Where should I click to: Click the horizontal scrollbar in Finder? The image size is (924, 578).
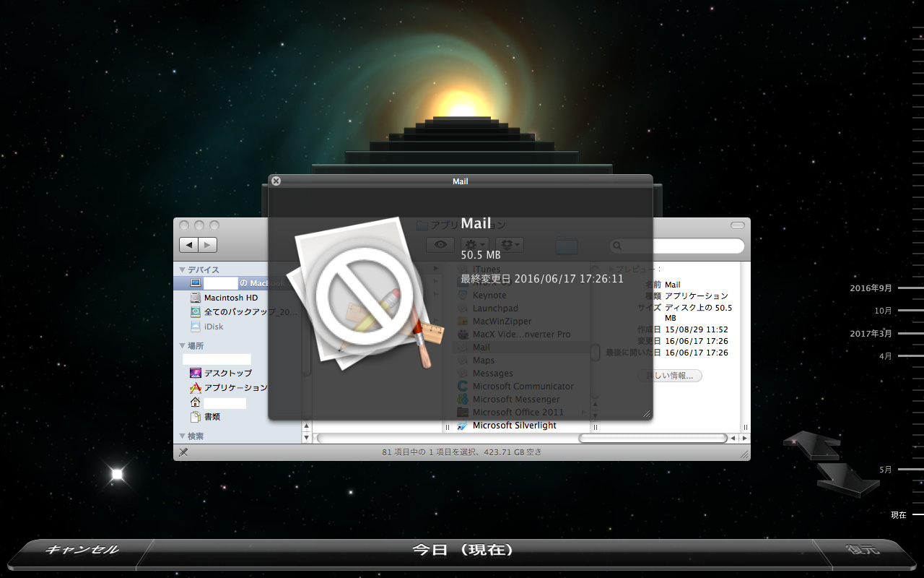[520, 438]
